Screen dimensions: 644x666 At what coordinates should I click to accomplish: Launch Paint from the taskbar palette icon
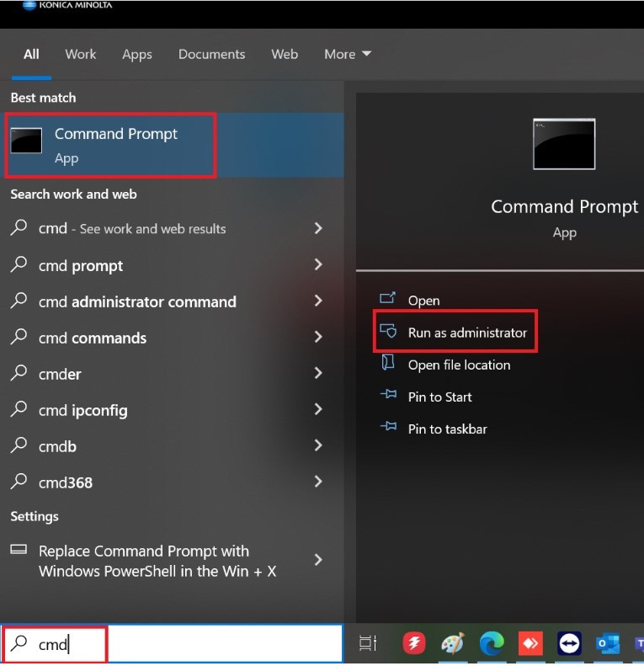point(453,644)
